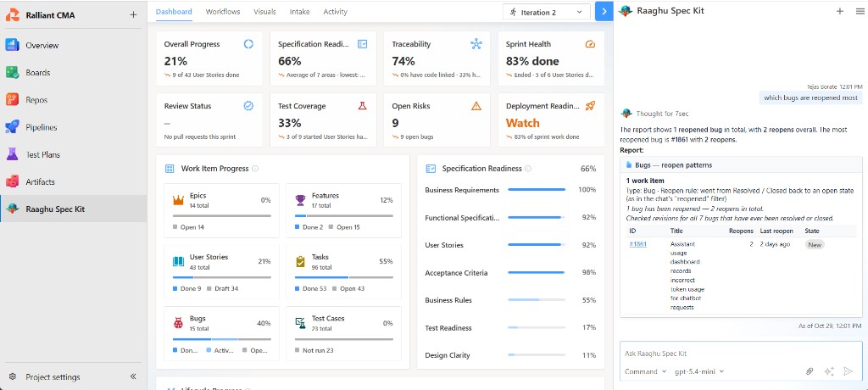Click the '83% done' sprint health value

point(532,61)
